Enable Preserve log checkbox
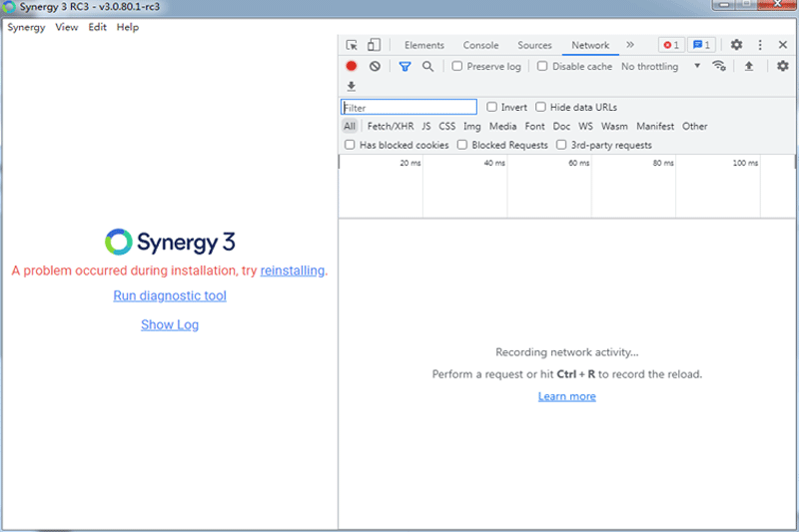This screenshot has width=799, height=532. pos(457,66)
